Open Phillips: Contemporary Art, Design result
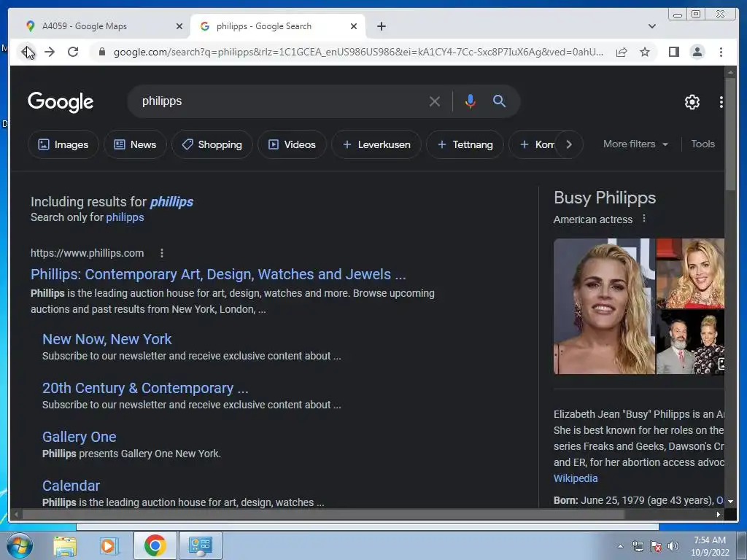Image resolution: width=747 pixels, height=560 pixels. (218, 274)
